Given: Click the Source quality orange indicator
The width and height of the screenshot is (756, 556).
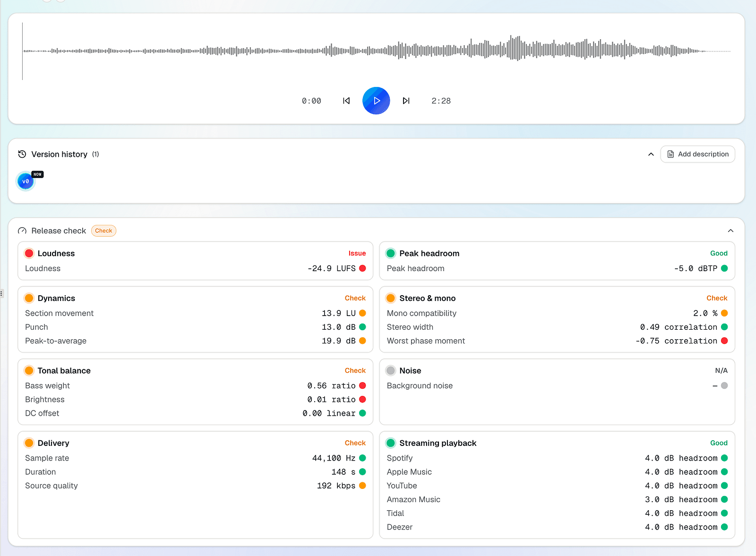Looking at the screenshot, I should point(362,486).
